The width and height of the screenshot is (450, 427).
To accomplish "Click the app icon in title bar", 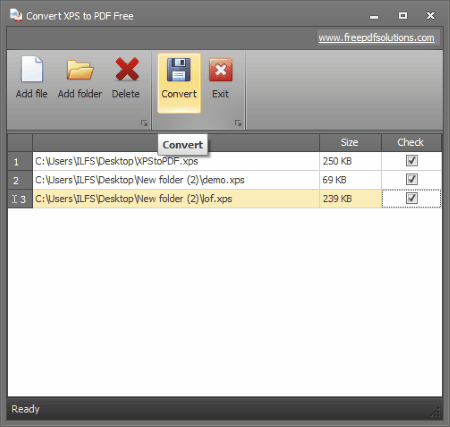I will (x=16, y=15).
